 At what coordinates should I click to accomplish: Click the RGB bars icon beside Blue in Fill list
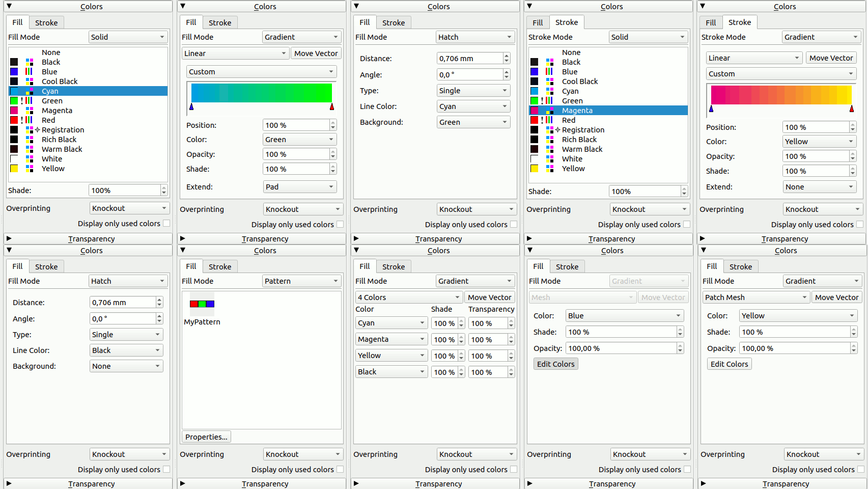[29, 72]
